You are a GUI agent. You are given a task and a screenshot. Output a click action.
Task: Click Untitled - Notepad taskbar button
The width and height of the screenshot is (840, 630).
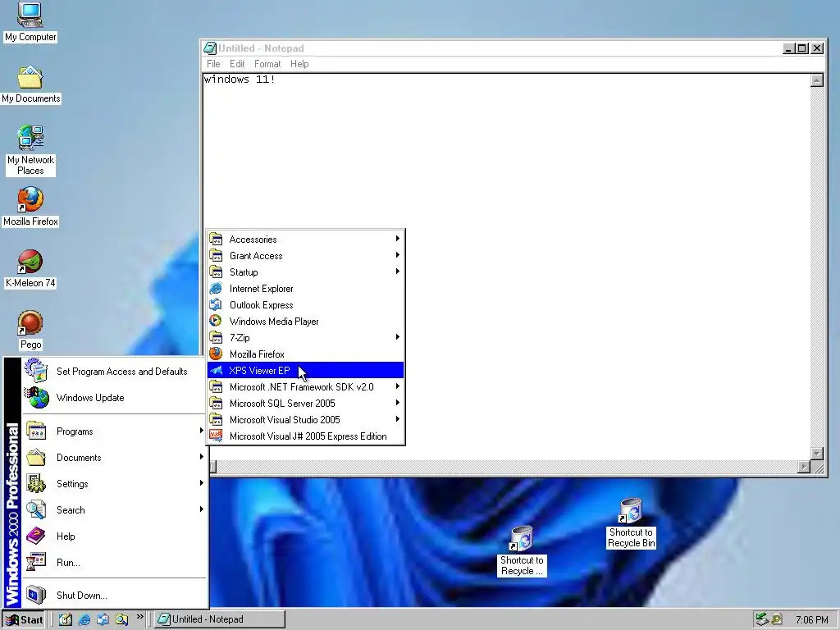[220, 619]
